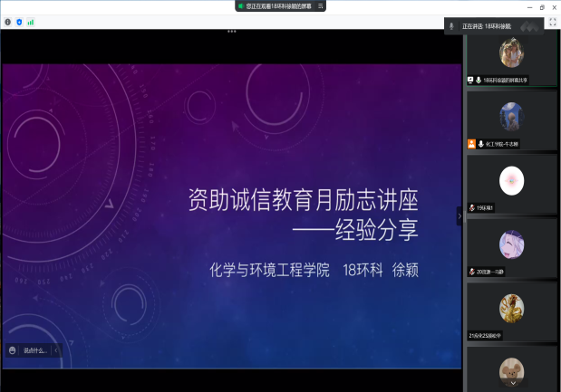Screen dimensions: 561x392
Task: Open the options menu beside the sharing notice
Action: [x=320, y=5]
